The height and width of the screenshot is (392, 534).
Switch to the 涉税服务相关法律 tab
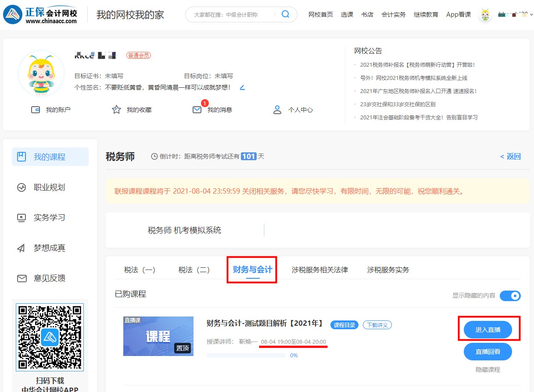(319, 270)
